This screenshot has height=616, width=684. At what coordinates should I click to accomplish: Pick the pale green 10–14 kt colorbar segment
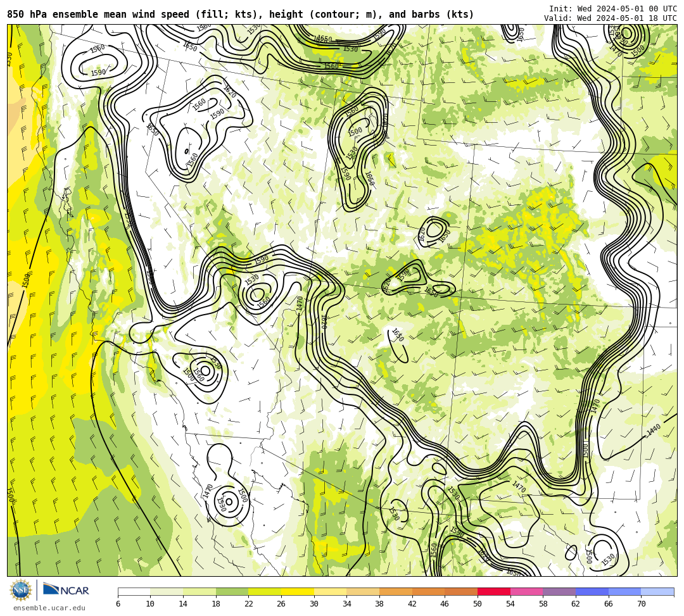[x=167, y=591]
